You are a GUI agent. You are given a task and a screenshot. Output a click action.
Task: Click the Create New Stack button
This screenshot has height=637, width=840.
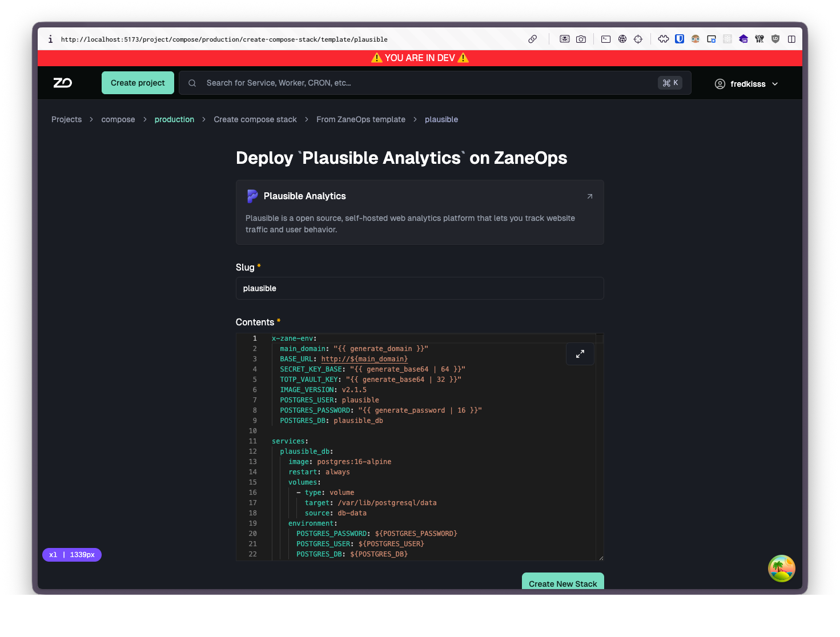563,582
